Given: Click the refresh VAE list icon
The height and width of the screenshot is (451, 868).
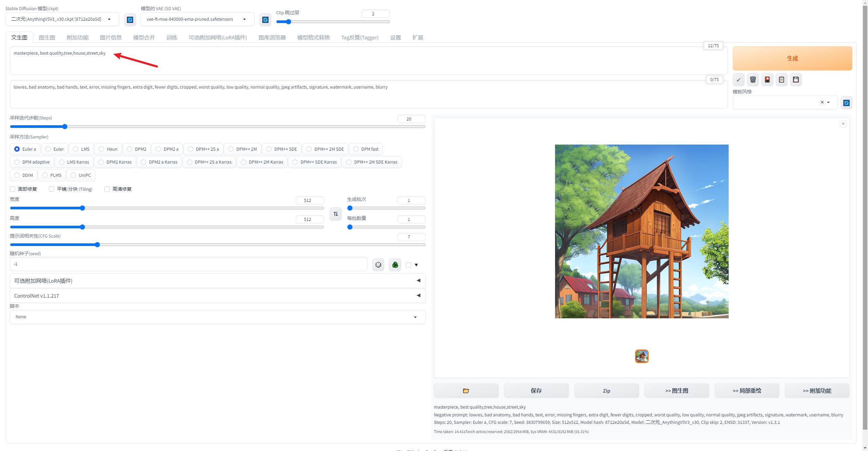Looking at the screenshot, I should [265, 20].
